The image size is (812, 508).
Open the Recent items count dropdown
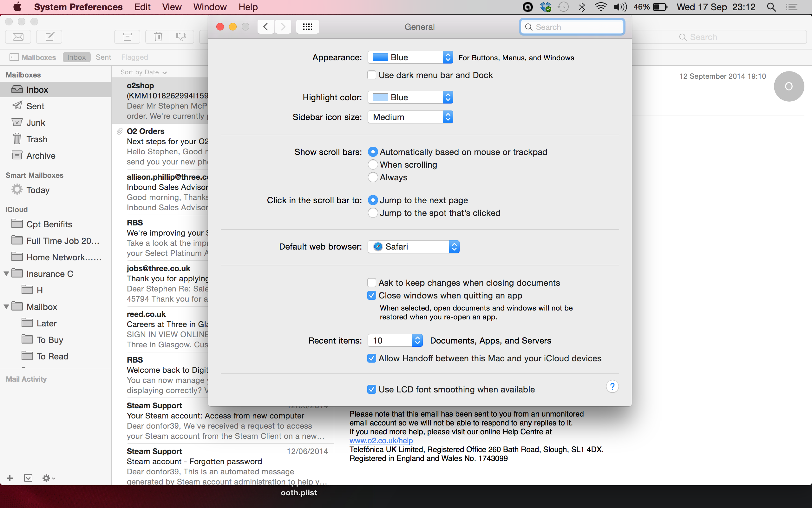point(395,341)
